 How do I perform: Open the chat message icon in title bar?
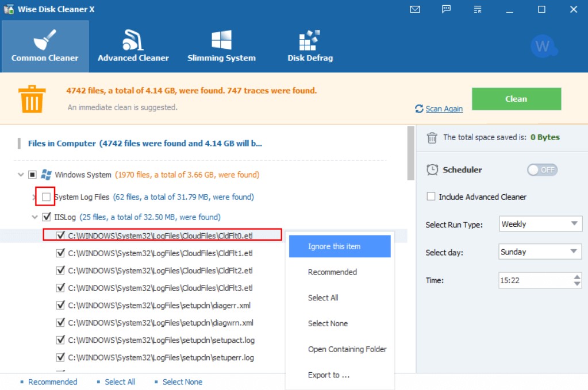click(446, 9)
